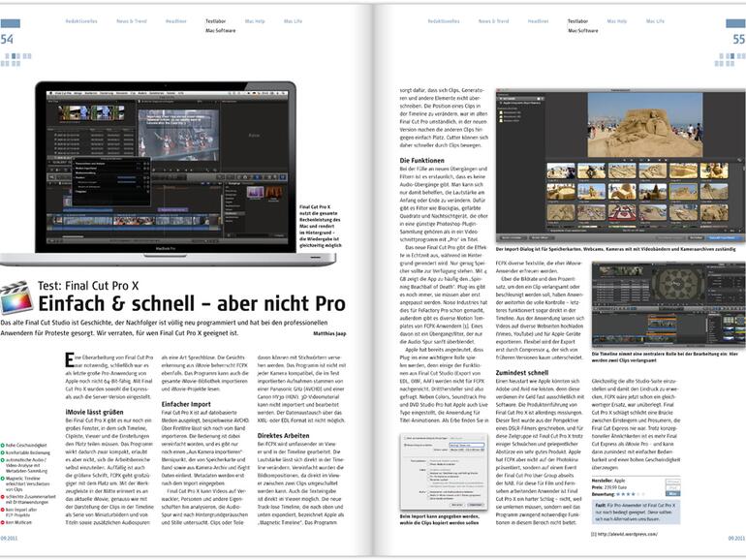This screenshot has height=560, width=746.
Task: Click the '09.2011' issue date on page 55
Action: point(736,538)
